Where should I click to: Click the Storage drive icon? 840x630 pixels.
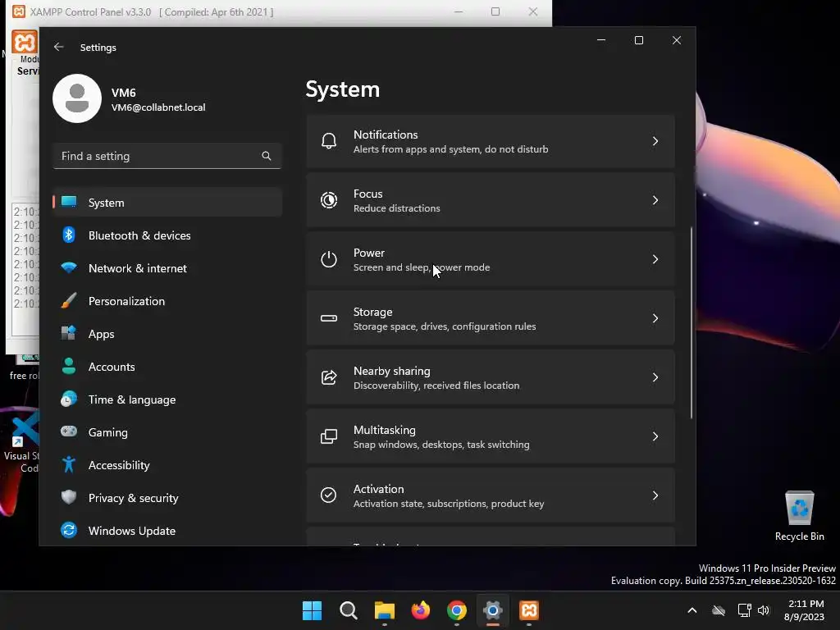tap(328, 318)
